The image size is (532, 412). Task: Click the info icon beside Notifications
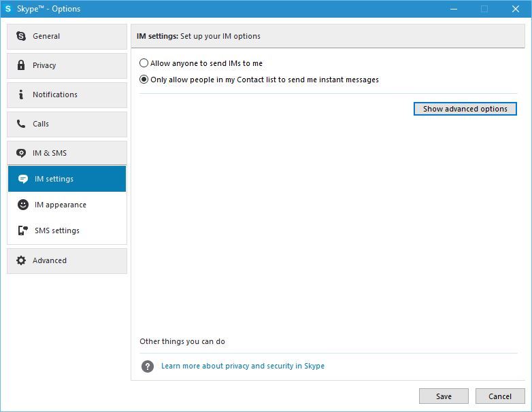point(21,95)
